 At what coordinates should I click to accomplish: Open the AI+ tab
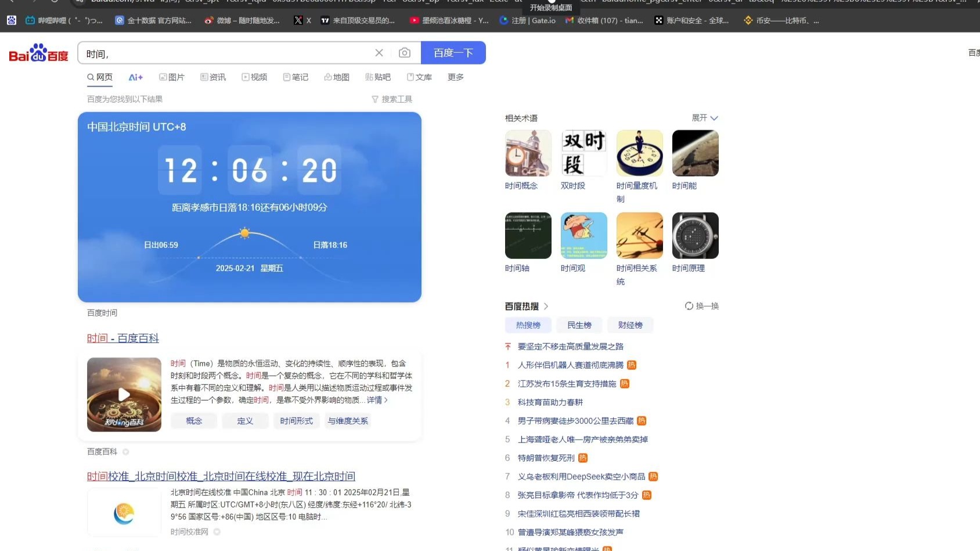[136, 77]
